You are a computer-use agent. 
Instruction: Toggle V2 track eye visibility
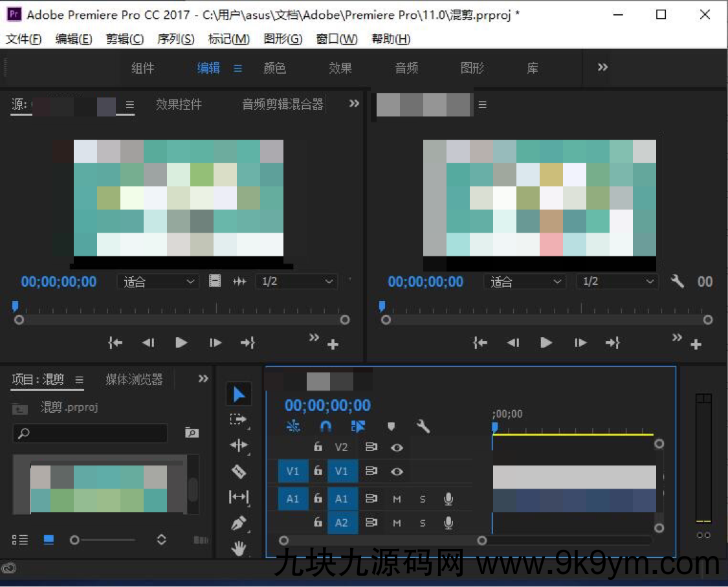click(397, 447)
